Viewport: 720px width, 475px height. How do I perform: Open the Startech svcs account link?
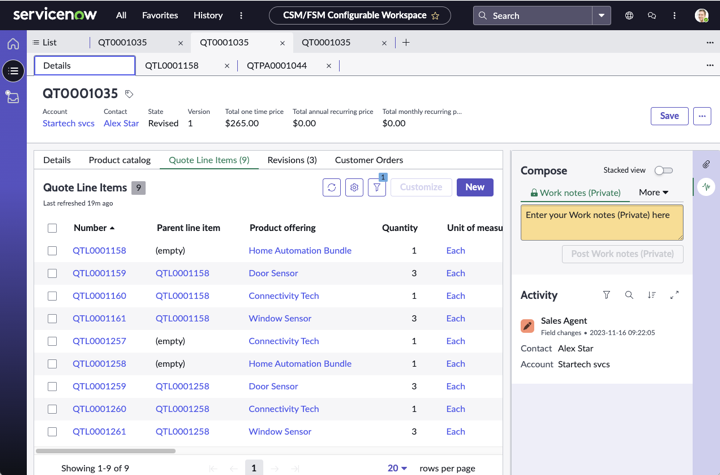68,123
